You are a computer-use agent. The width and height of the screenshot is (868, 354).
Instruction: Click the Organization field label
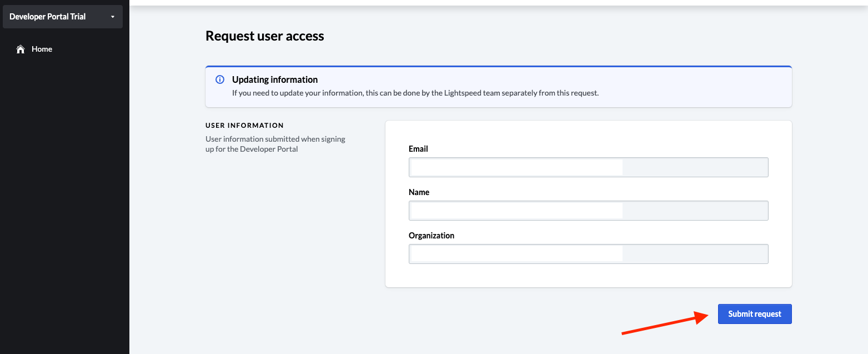[x=431, y=236]
